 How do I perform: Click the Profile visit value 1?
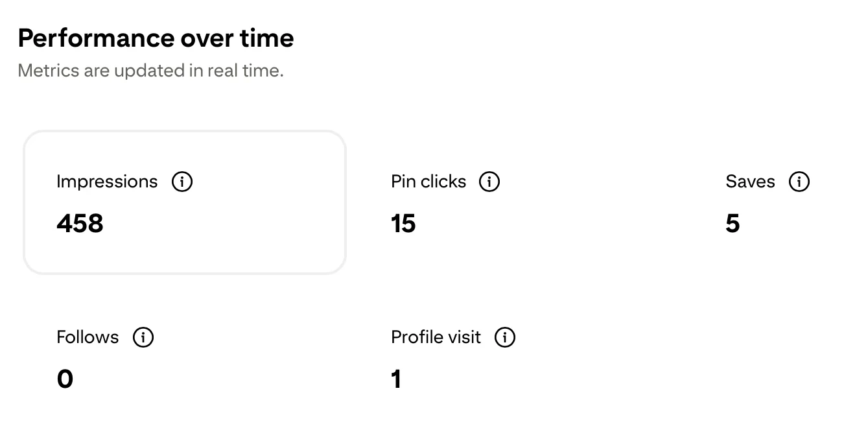coord(396,379)
